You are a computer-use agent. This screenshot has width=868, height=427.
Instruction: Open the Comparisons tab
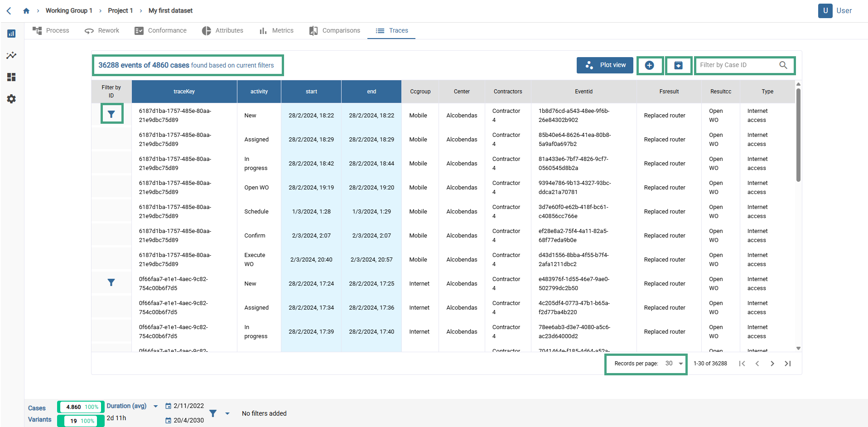pos(335,30)
